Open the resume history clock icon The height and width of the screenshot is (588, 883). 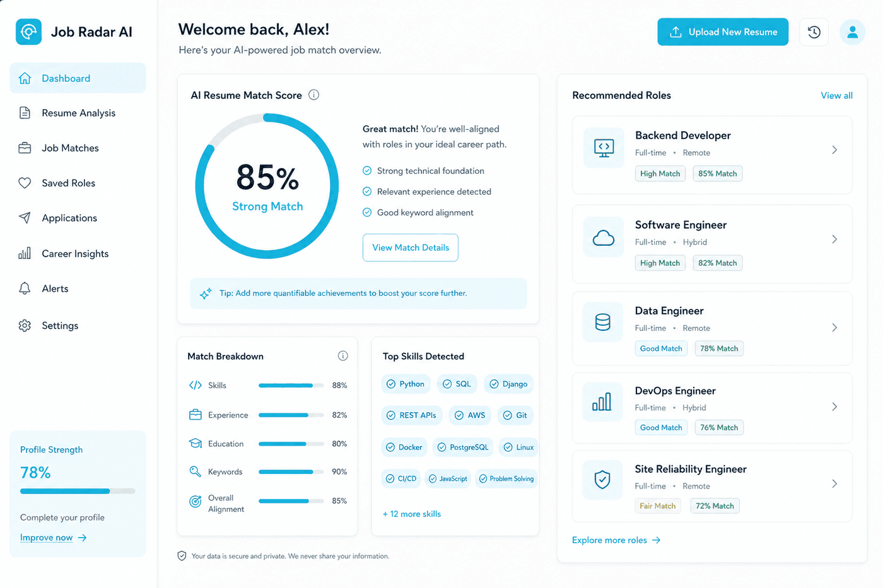814,32
